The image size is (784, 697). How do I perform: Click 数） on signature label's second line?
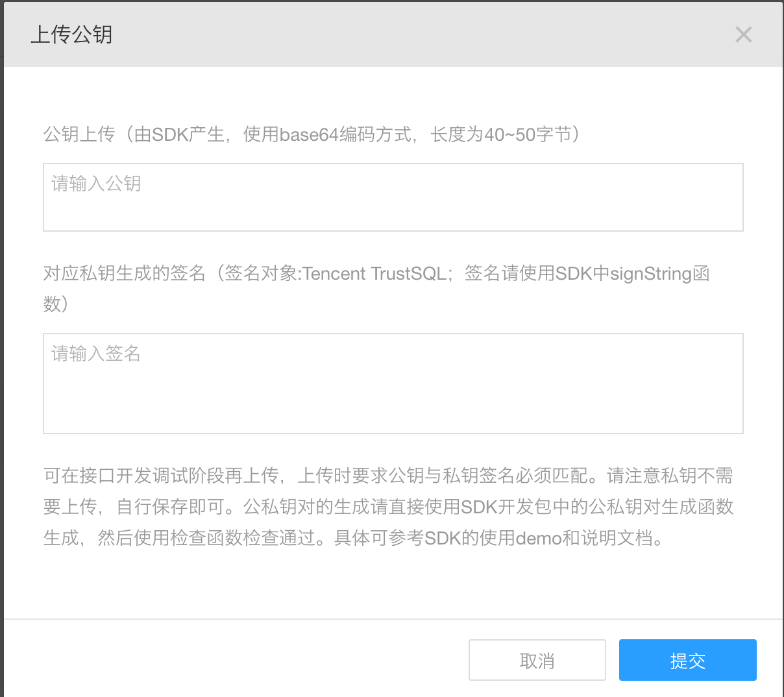click(56, 304)
